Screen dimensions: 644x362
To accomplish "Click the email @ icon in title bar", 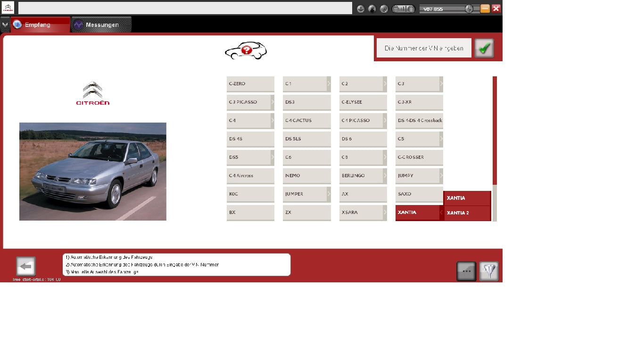I will (x=384, y=8).
